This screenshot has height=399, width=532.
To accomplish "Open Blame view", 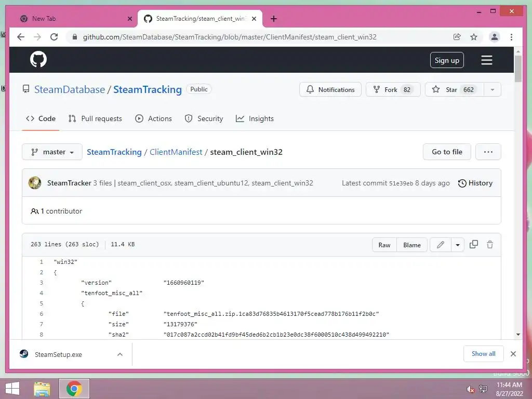I will pyautogui.click(x=411, y=245).
